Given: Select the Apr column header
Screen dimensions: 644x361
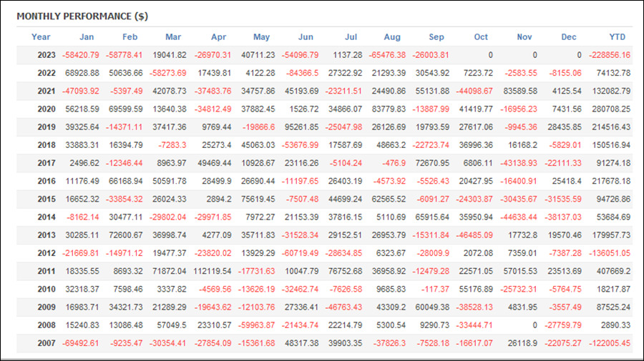Looking at the screenshot, I should tap(218, 37).
